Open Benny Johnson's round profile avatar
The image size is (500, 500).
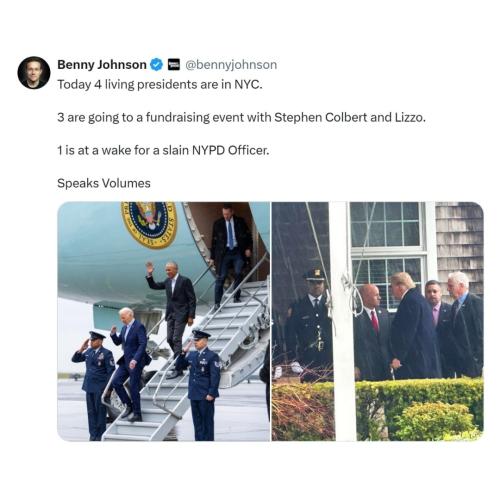pos(34,72)
